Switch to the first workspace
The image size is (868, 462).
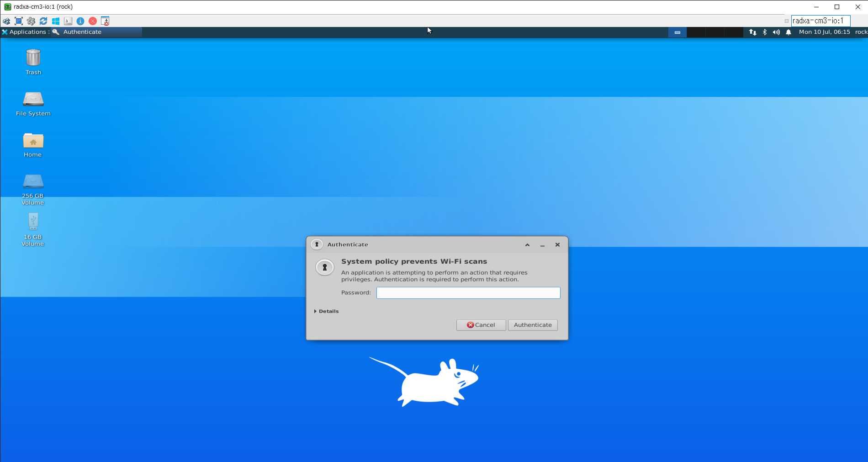[x=677, y=32]
